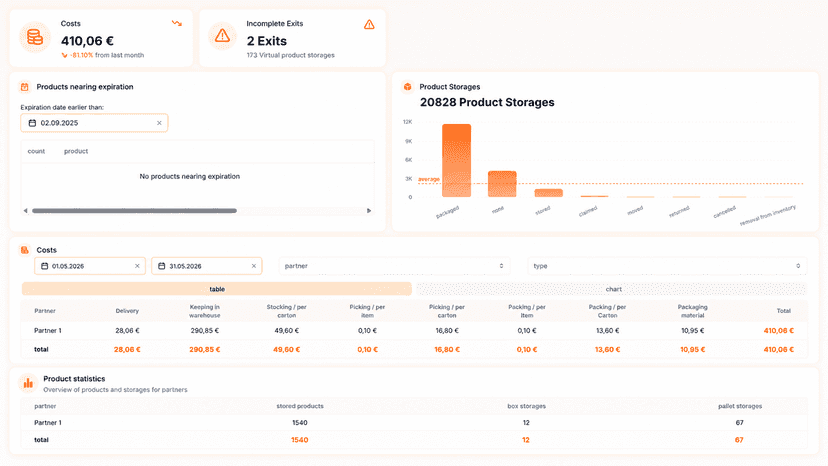
Task: Click the right scroll arrow of expiration table
Action: point(369,211)
